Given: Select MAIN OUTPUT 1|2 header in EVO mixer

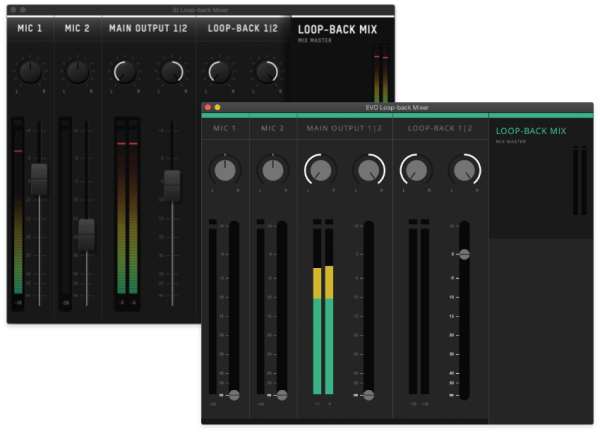Looking at the screenshot, I should coord(344,129).
